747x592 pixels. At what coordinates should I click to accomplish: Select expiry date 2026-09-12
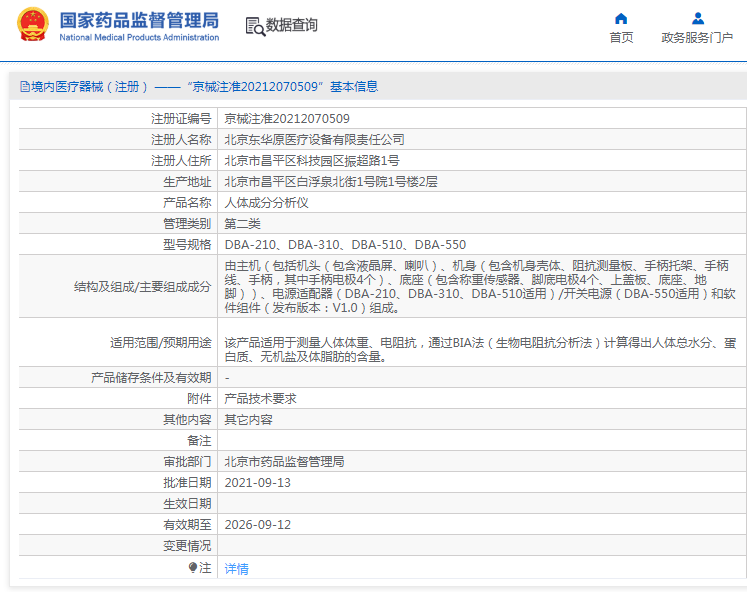pos(257,524)
